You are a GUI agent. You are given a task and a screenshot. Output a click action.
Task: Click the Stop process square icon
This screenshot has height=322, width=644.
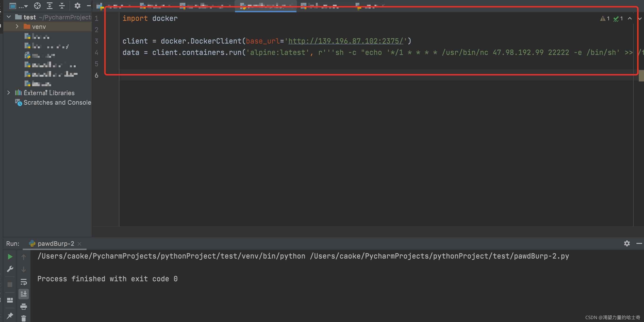click(x=10, y=285)
